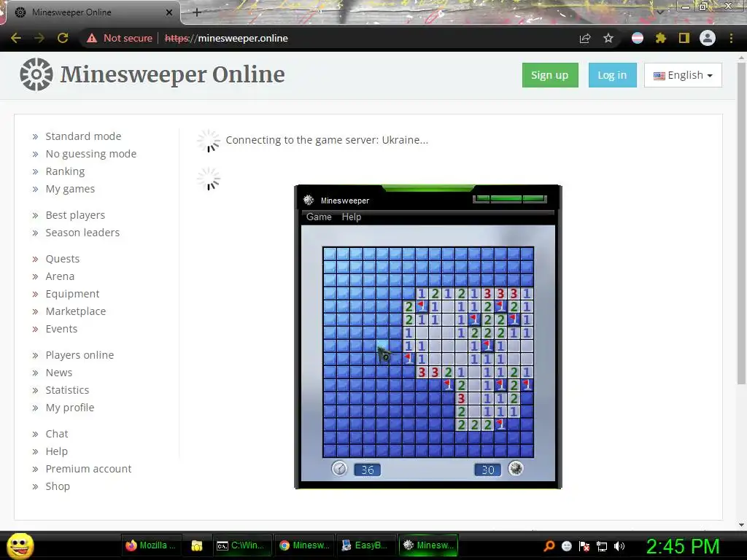
Task: Open Best players link
Action: click(x=75, y=215)
